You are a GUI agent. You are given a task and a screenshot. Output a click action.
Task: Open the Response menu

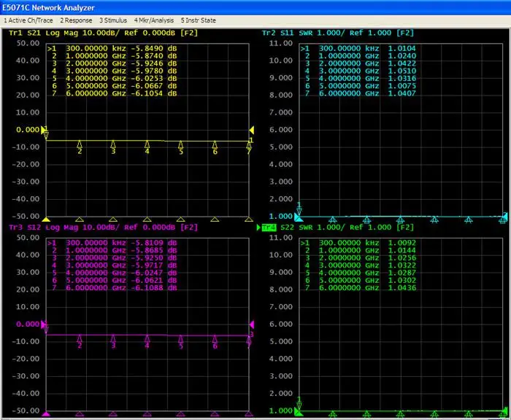click(75, 20)
